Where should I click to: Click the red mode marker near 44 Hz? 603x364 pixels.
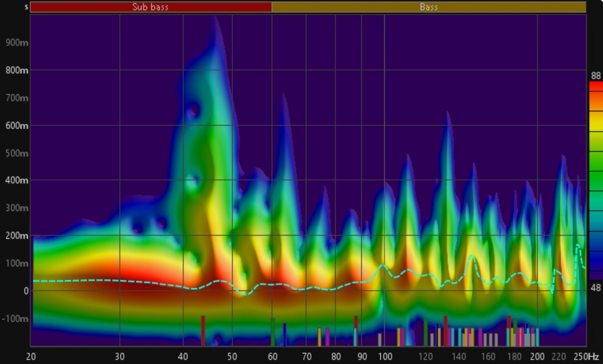pyautogui.click(x=203, y=331)
